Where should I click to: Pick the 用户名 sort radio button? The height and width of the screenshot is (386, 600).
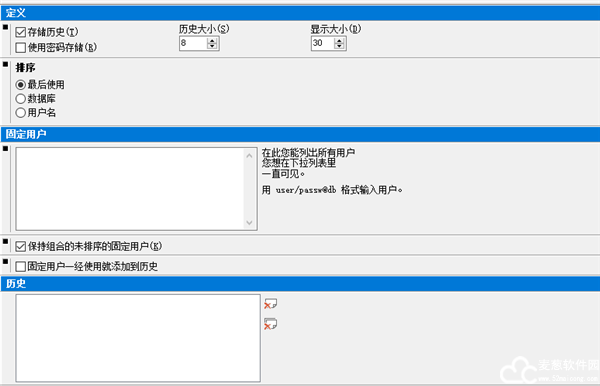coord(21,113)
